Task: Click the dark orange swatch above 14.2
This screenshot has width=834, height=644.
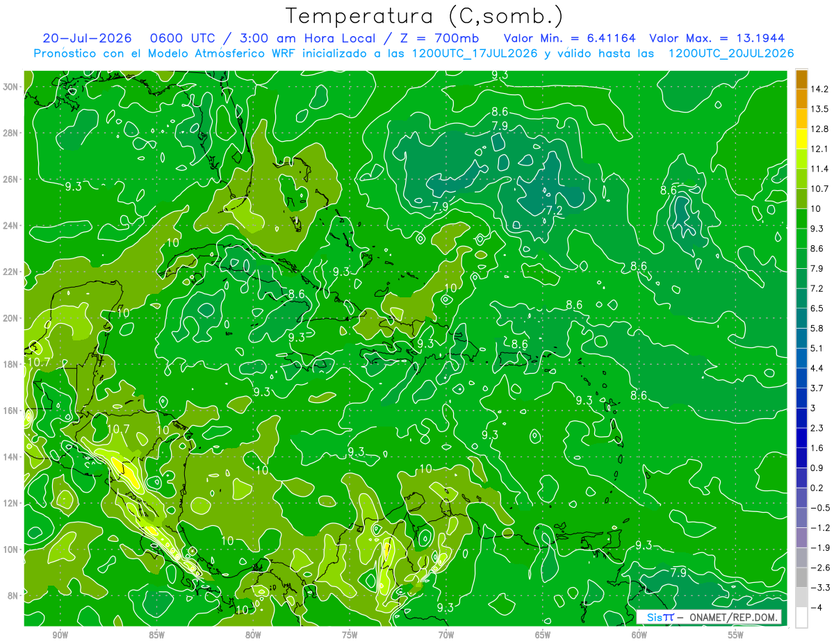Action: [x=801, y=81]
